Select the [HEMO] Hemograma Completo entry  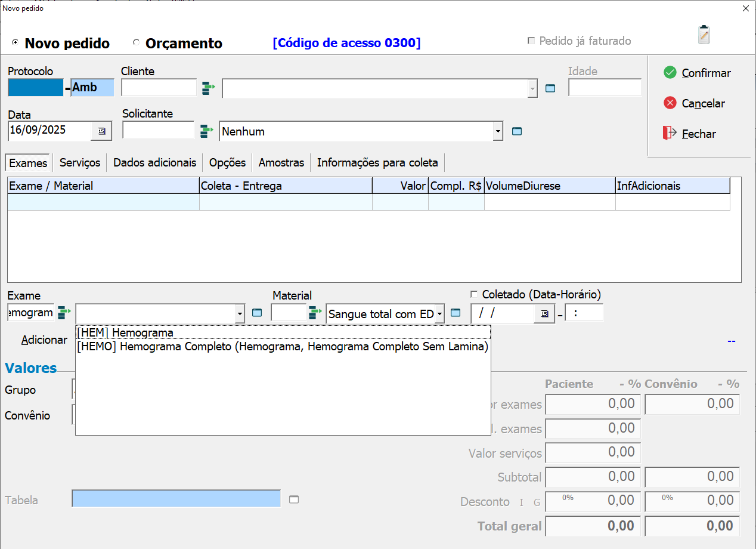[x=283, y=346]
